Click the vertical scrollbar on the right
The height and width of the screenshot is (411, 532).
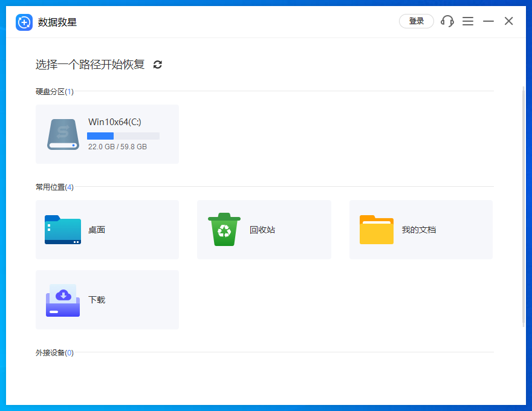coord(524,207)
